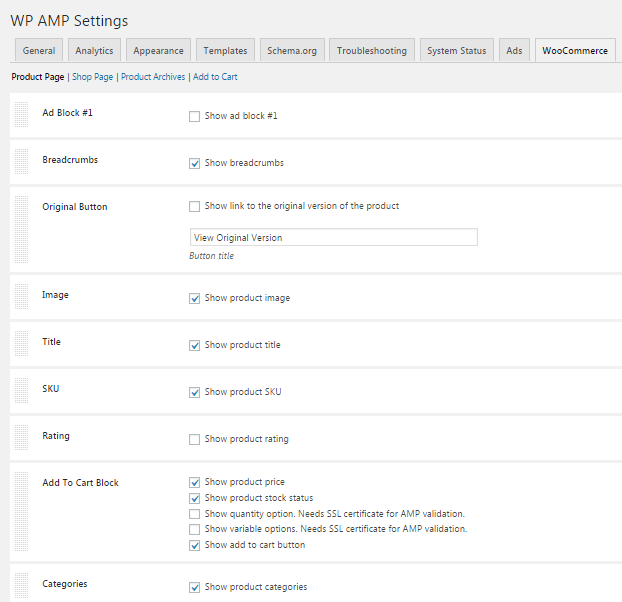The height and width of the screenshot is (602, 622).
Task: Uncheck Show product stock status
Action: tap(194, 498)
